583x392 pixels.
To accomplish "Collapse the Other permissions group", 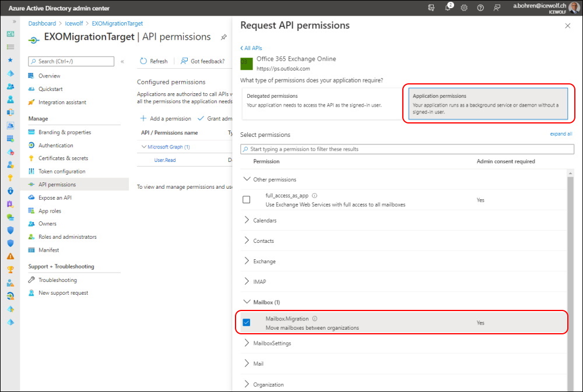I will 247,179.
